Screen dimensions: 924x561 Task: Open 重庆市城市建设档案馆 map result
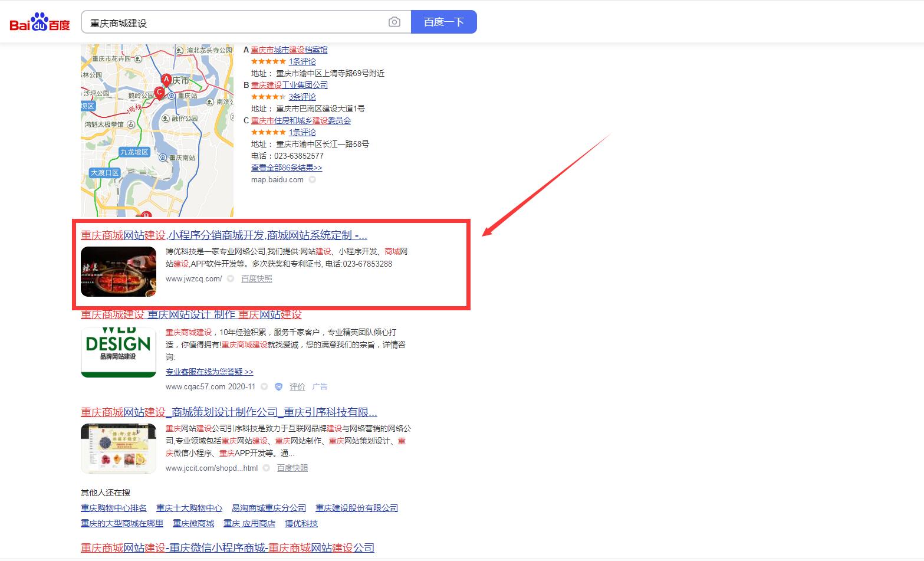pyautogui.click(x=289, y=50)
